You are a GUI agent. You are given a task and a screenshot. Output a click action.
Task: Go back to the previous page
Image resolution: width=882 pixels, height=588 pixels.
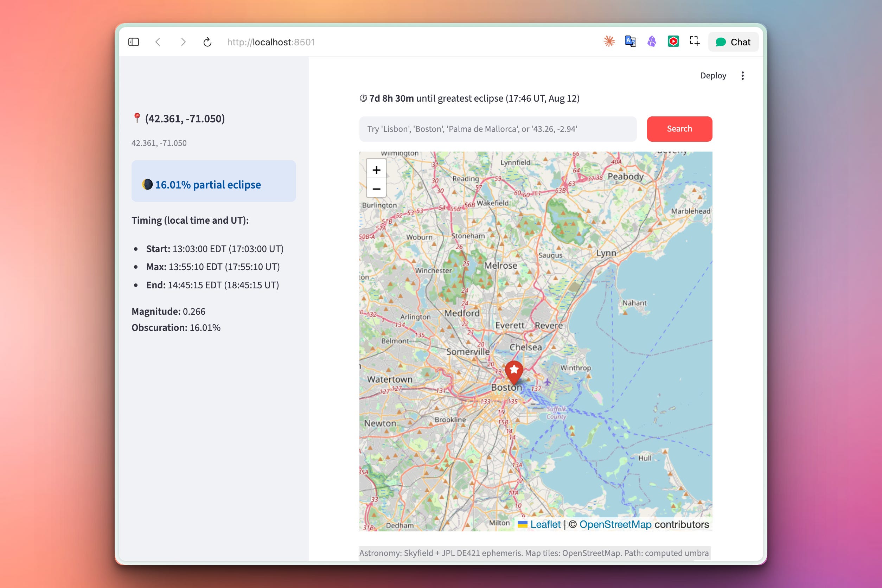click(158, 42)
